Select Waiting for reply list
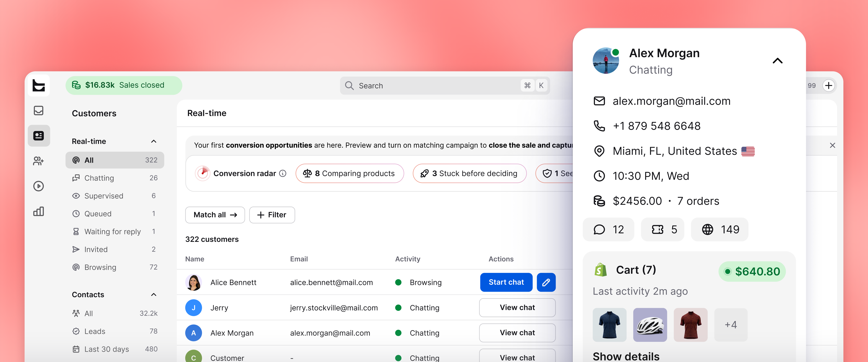Image resolution: width=868 pixels, height=362 pixels. click(x=115, y=232)
